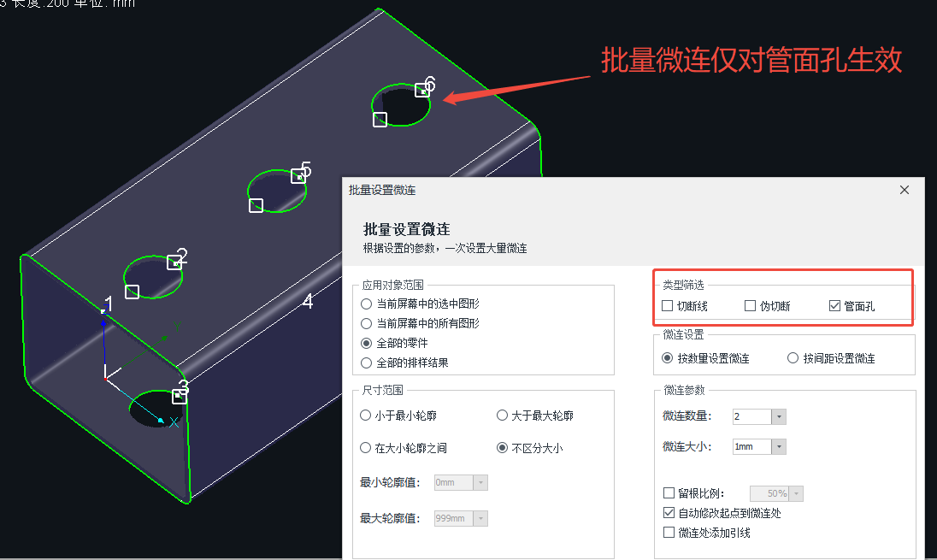Click the pipe face labeled 4

click(308, 301)
